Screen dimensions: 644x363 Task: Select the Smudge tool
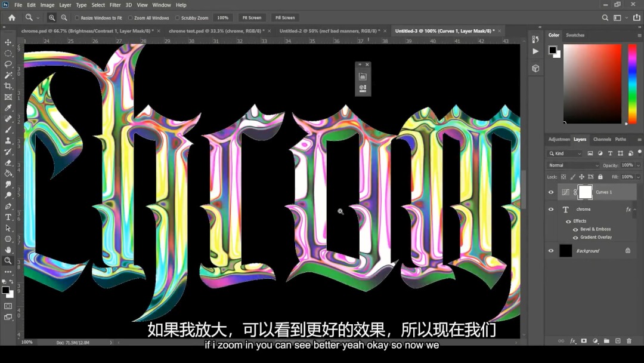coord(8,184)
